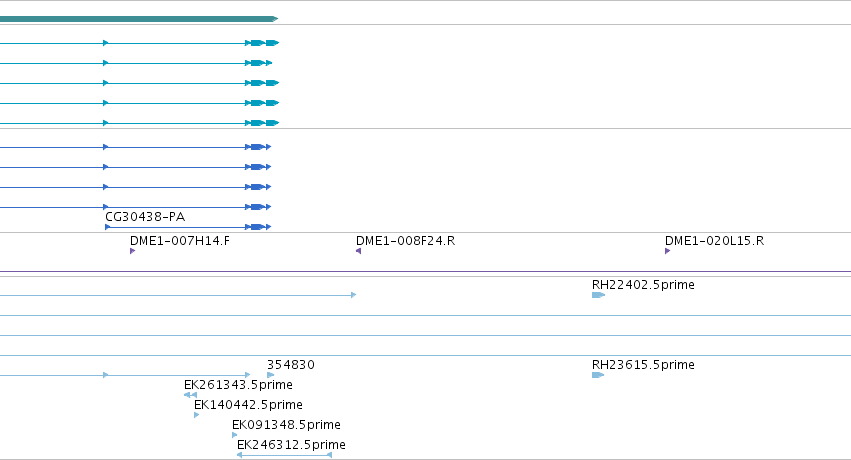
Task: Click the double-arrow glyph under EK261343.5prime
Action: point(190,395)
